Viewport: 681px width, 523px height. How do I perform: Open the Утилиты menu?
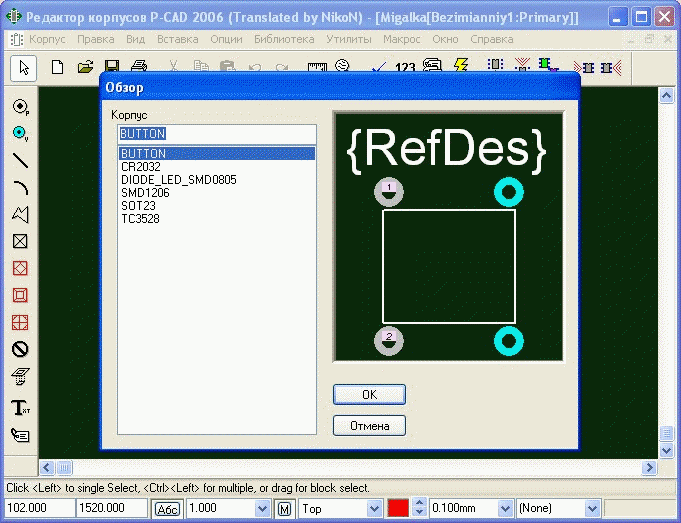[350, 38]
